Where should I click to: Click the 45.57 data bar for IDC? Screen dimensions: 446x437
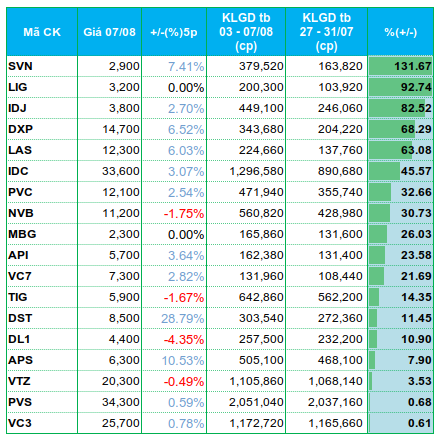[x=400, y=171]
